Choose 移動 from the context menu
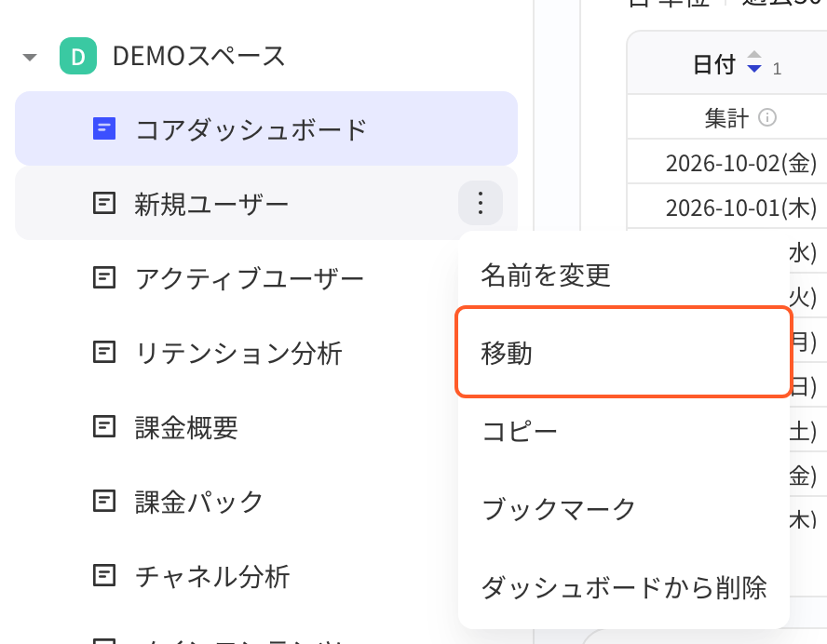 (624, 352)
